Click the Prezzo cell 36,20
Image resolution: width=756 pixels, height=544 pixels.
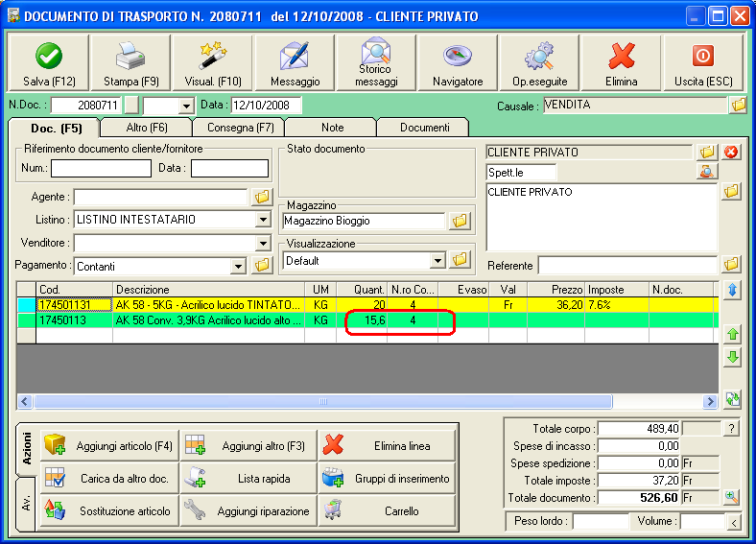click(x=555, y=305)
